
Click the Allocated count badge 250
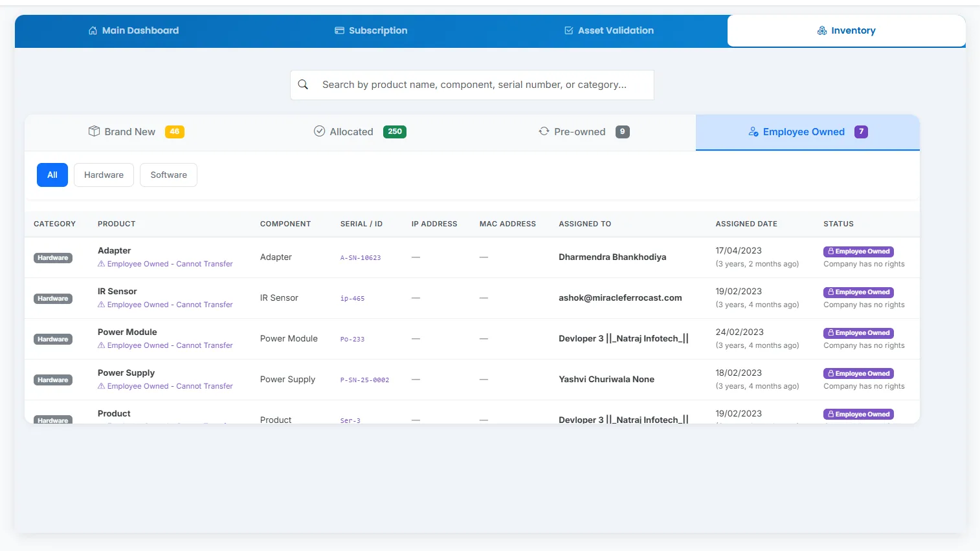point(395,132)
